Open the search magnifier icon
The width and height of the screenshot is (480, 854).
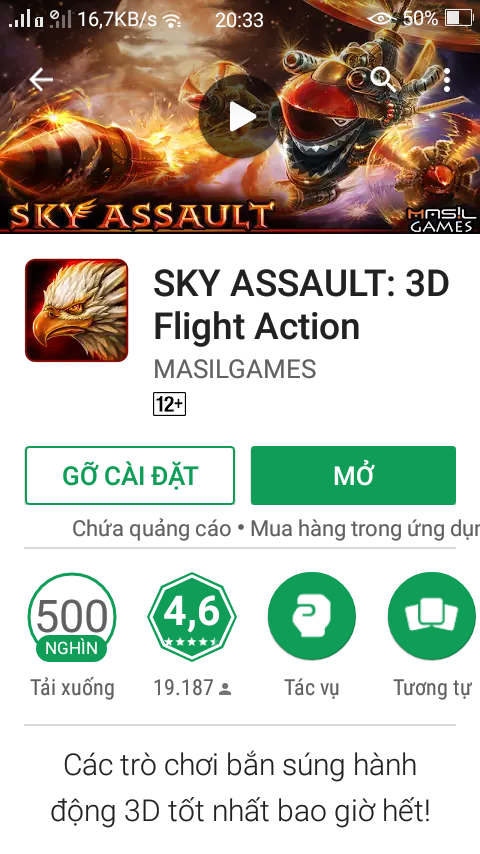pos(383,80)
